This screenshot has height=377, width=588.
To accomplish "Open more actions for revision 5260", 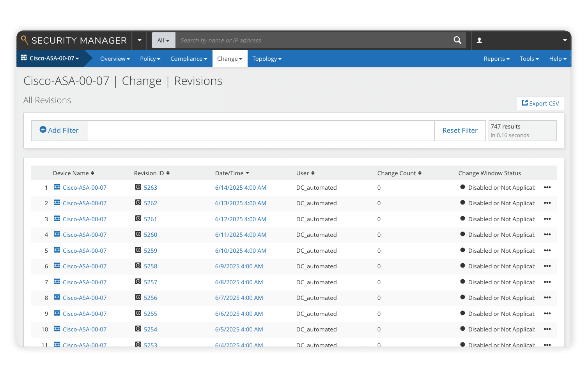I will tap(547, 234).
